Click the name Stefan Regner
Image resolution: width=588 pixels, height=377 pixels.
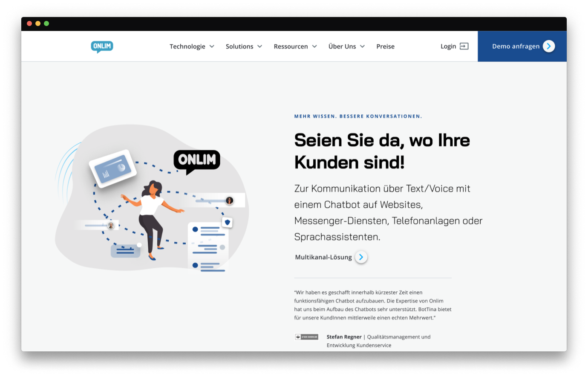click(x=344, y=337)
